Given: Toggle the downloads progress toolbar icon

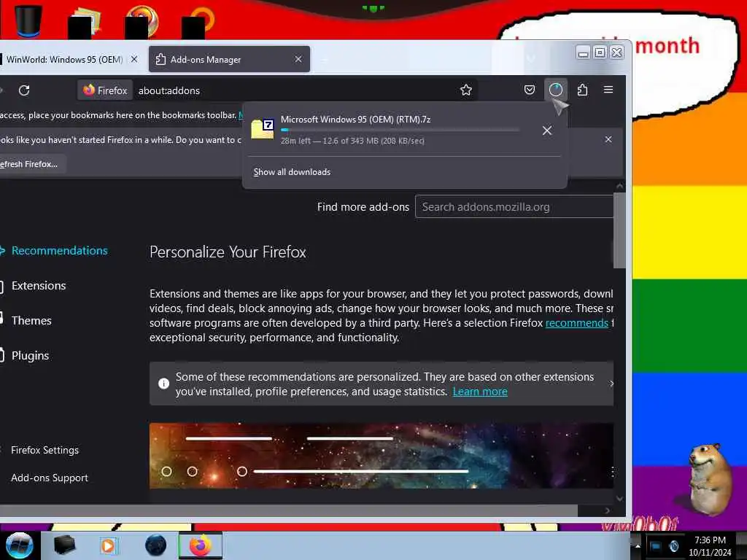Looking at the screenshot, I should 555,90.
